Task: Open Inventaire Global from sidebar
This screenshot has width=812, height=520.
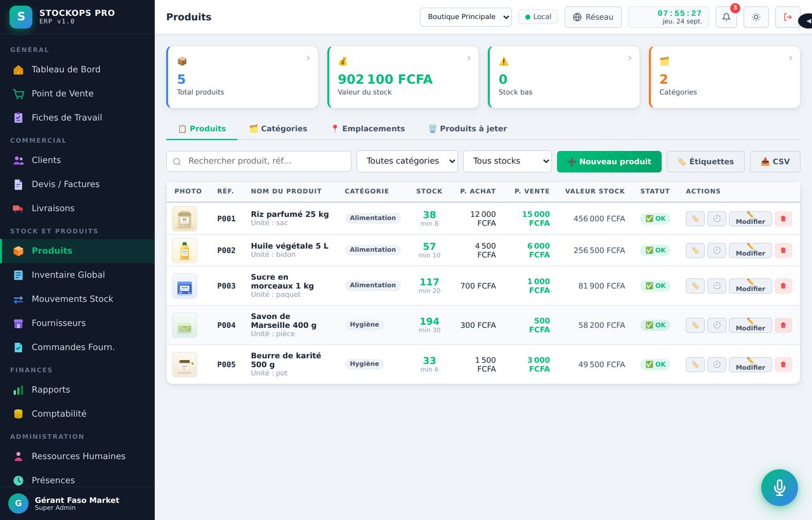Action: (x=77, y=275)
